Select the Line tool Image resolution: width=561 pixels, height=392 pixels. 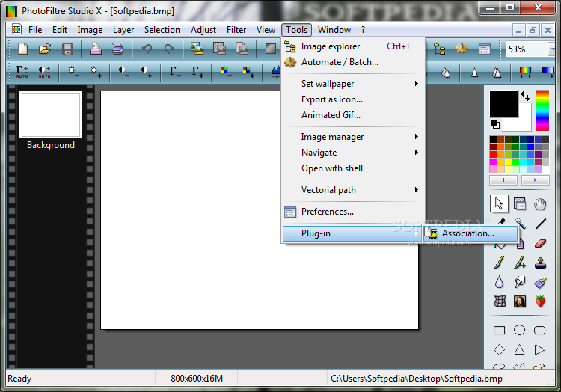[x=541, y=224]
